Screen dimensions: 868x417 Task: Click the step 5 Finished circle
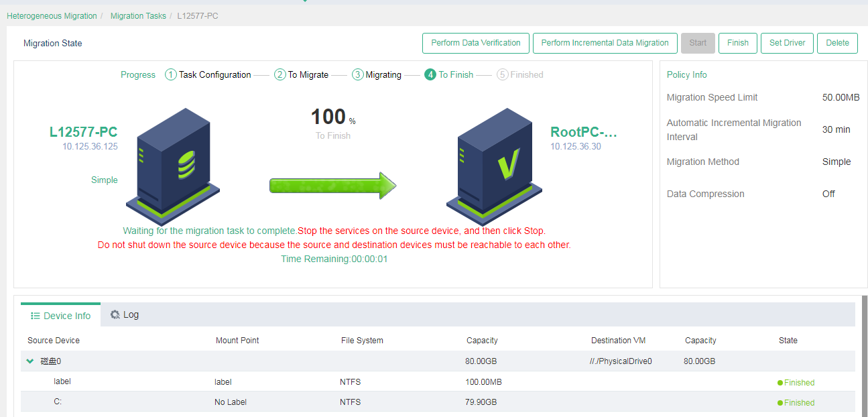click(503, 75)
